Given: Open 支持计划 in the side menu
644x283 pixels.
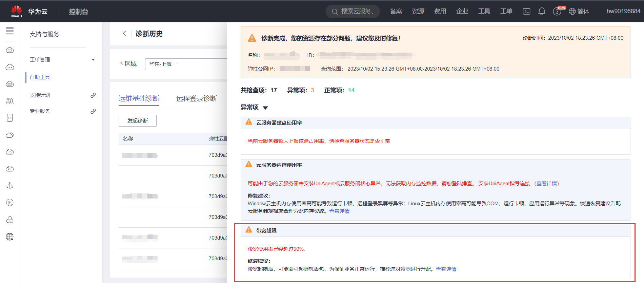Looking at the screenshot, I should (x=40, y=95).
